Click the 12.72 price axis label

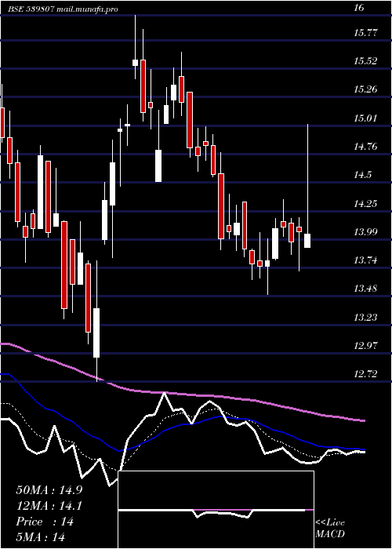366,374
